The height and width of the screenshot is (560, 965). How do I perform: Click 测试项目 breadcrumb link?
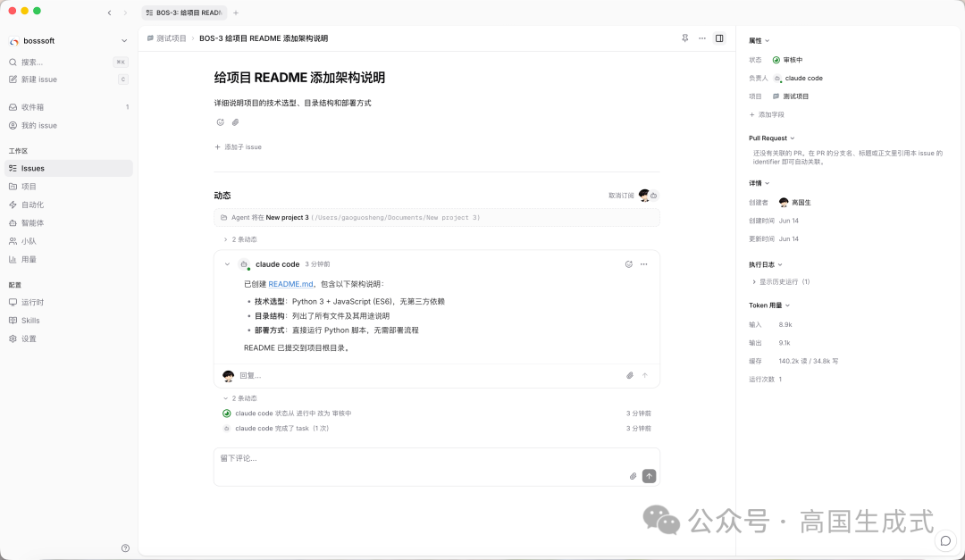[x=167, y=38]
